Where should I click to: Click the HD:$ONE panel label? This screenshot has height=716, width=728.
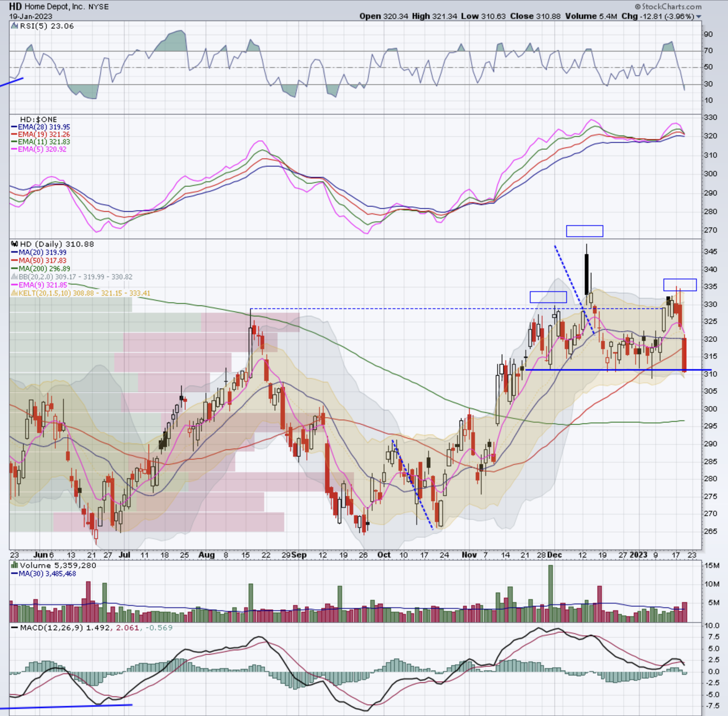(38, 119)
